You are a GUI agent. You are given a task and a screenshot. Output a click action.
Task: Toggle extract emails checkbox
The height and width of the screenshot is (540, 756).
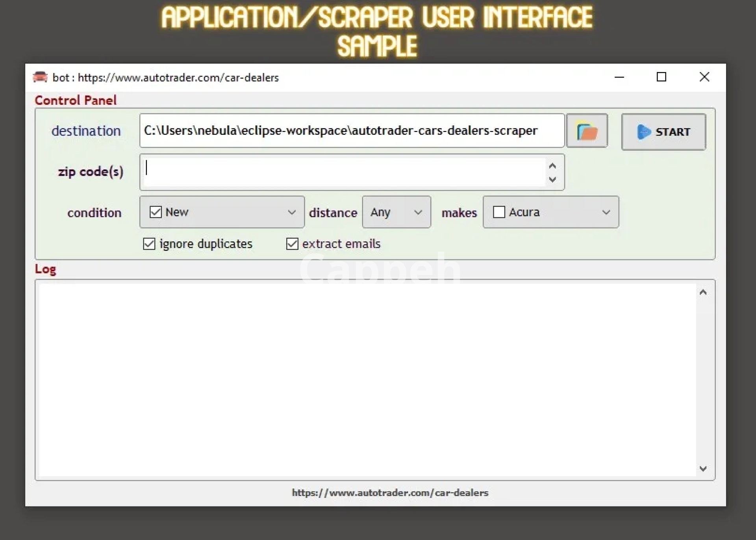click(x=292, y=244)
